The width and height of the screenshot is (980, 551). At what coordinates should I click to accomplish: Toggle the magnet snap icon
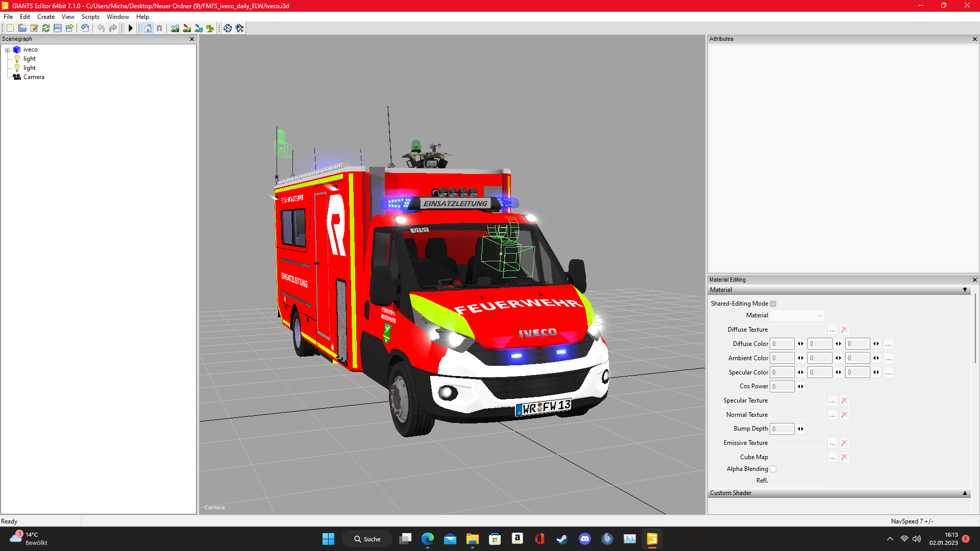[x=159, y=28]
